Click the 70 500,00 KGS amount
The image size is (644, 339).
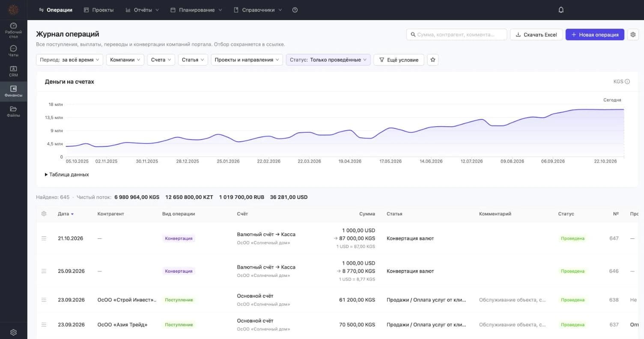[357, 324]
